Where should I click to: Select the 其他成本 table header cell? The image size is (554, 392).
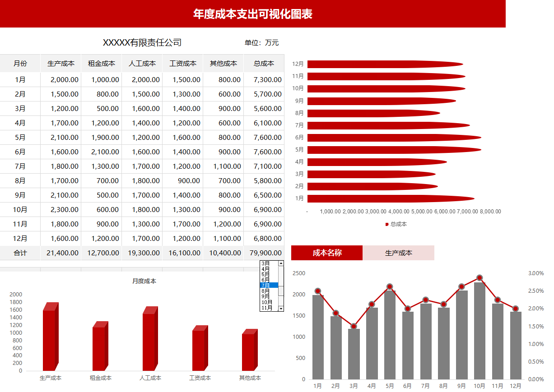(223, 63)
